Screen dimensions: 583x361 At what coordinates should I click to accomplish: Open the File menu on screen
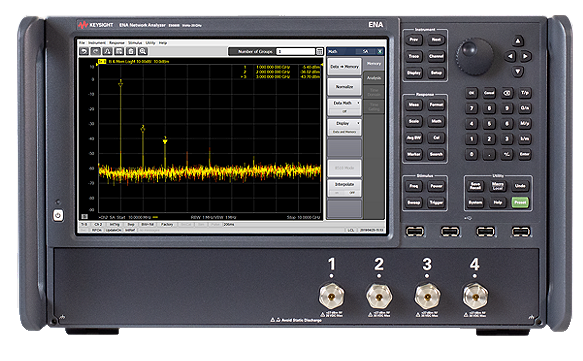click(x=82, y=43)
